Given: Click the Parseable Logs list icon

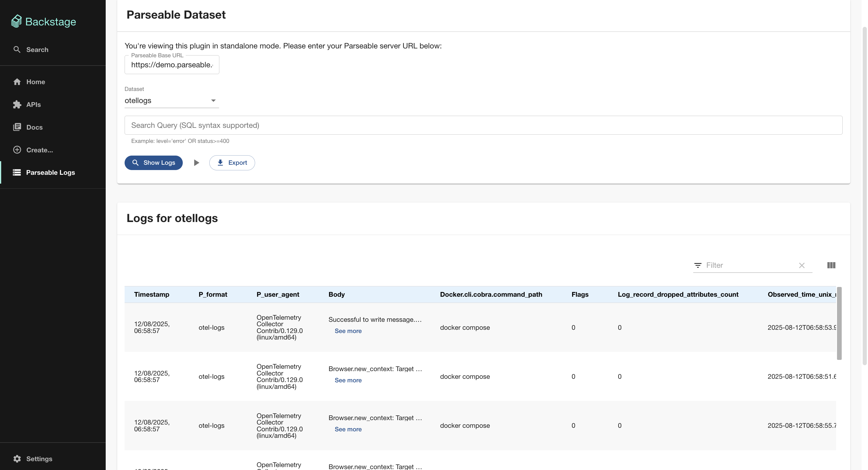Looking at the screenshot, I should tap(17, 172).
